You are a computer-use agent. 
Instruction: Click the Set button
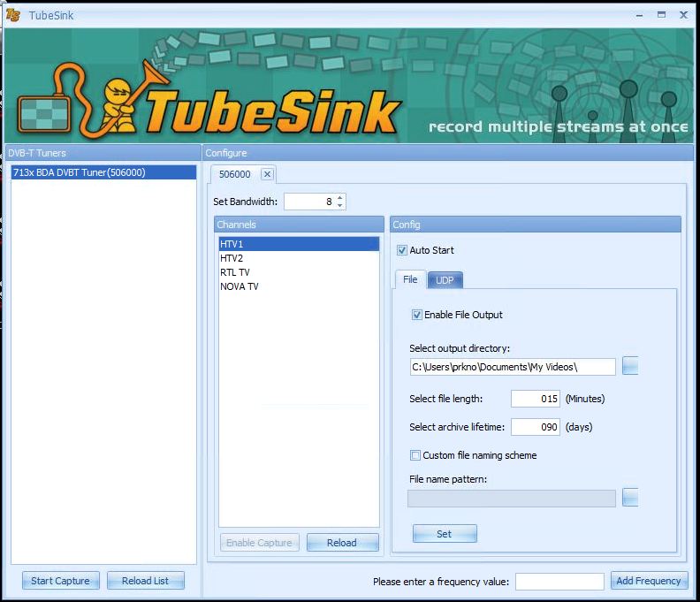click(445, 534)
